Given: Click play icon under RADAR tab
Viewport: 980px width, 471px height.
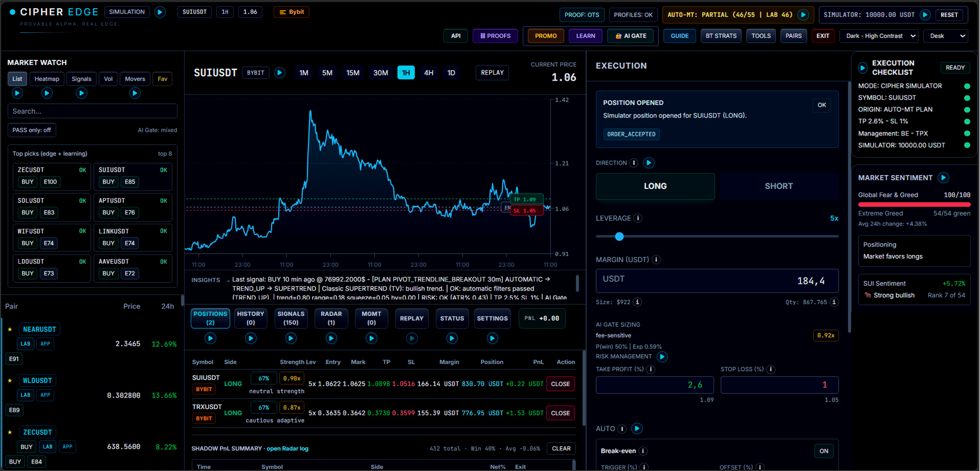Looking at the screenshot, I should tap(331, 338).
